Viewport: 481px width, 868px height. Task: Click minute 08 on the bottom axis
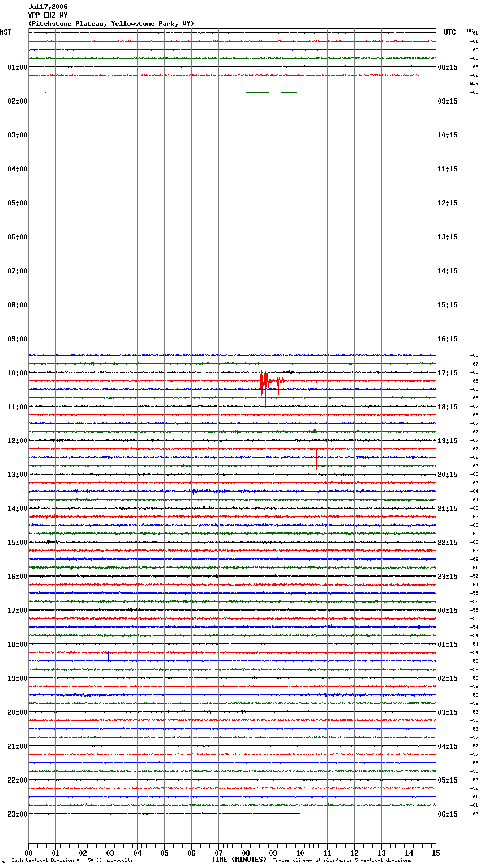tap(246, 853)
